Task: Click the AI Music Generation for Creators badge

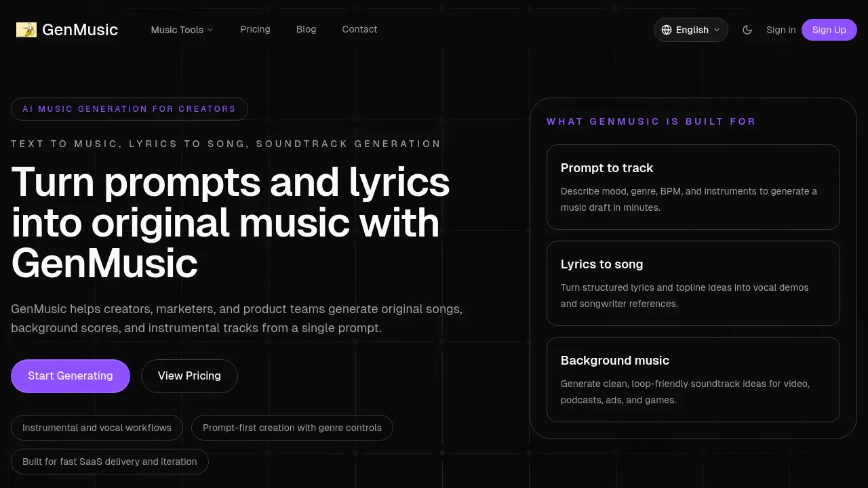Action: click(x=130, y=109)
